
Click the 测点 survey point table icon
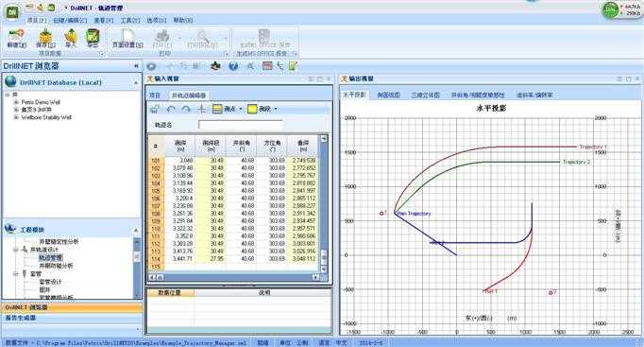pos(217,109)
